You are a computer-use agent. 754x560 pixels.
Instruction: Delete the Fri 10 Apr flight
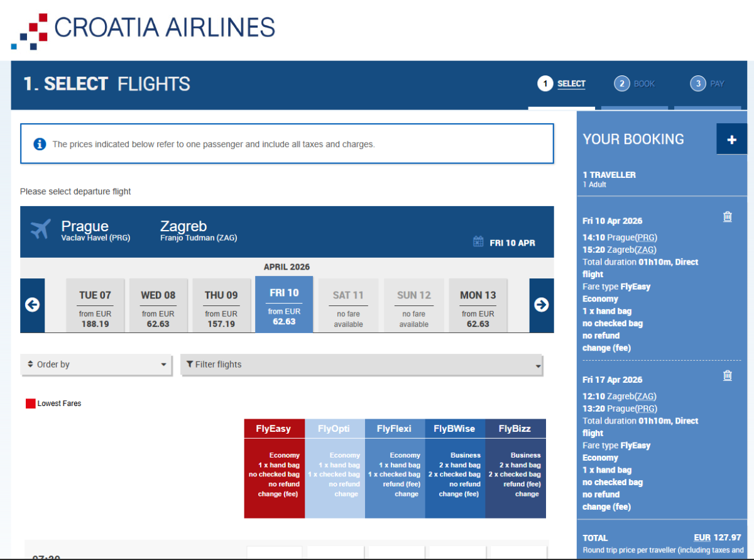pyautogui.click(x=727, y=217)
